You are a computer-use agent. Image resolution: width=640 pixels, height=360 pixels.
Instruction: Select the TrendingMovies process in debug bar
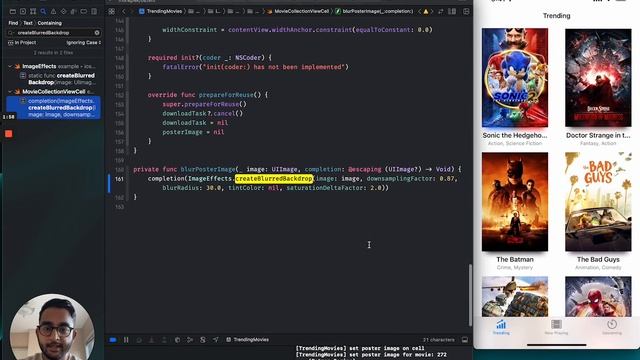point(247,340)
